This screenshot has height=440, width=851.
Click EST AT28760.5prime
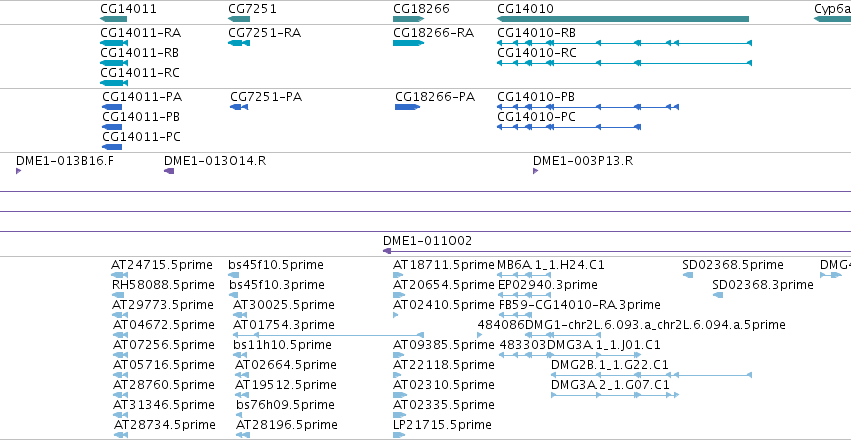coord(164,385)
